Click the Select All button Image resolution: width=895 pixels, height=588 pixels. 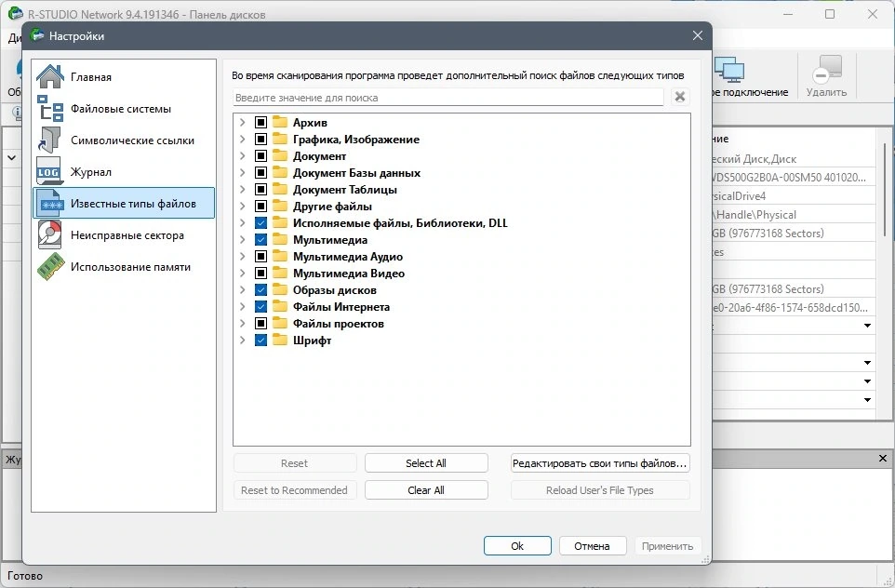click(x=426, y=463)
